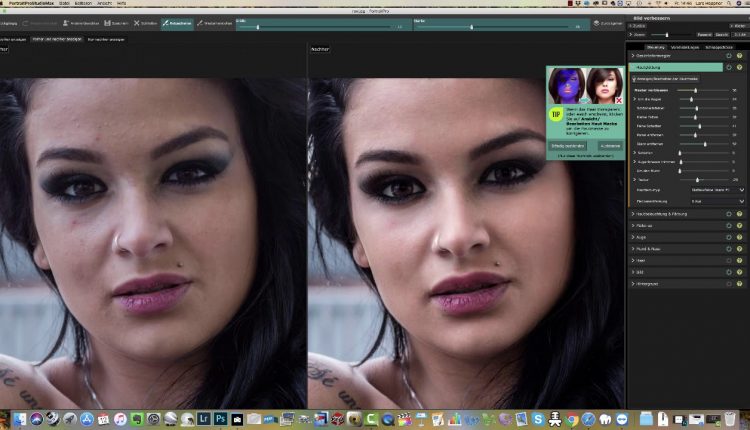Open Google Chrome from the Dock

571,420
